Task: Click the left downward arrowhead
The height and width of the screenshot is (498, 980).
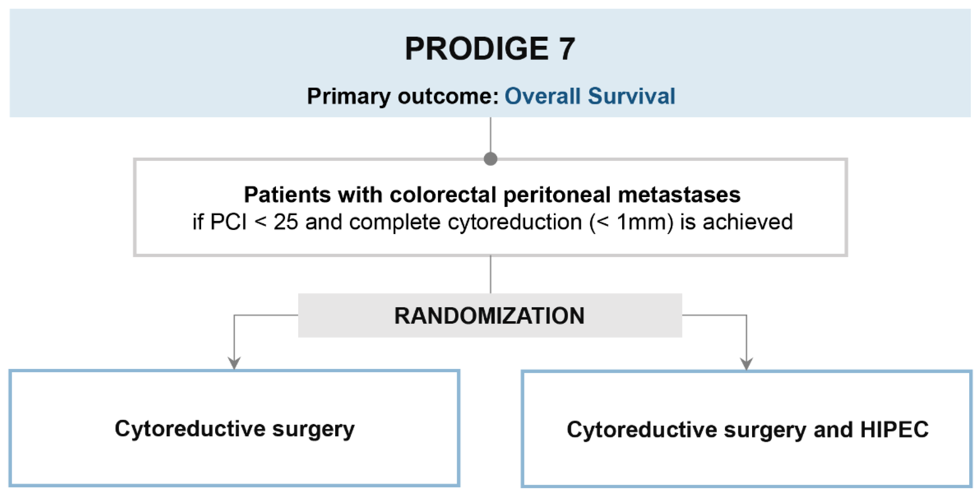Action: coord(234,363)
